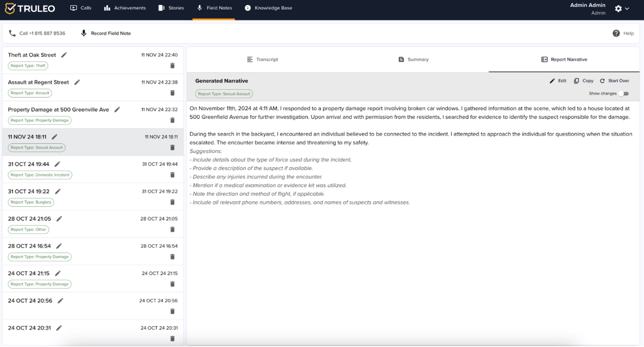Select the 28 OCT 24 21:05 field note

(93, 224)
